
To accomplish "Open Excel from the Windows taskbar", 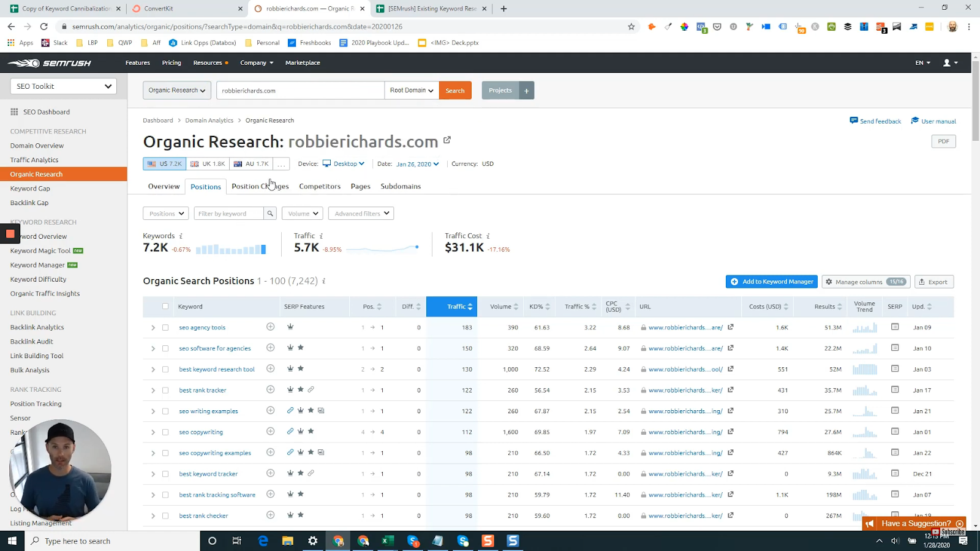I will coord(387,541).
